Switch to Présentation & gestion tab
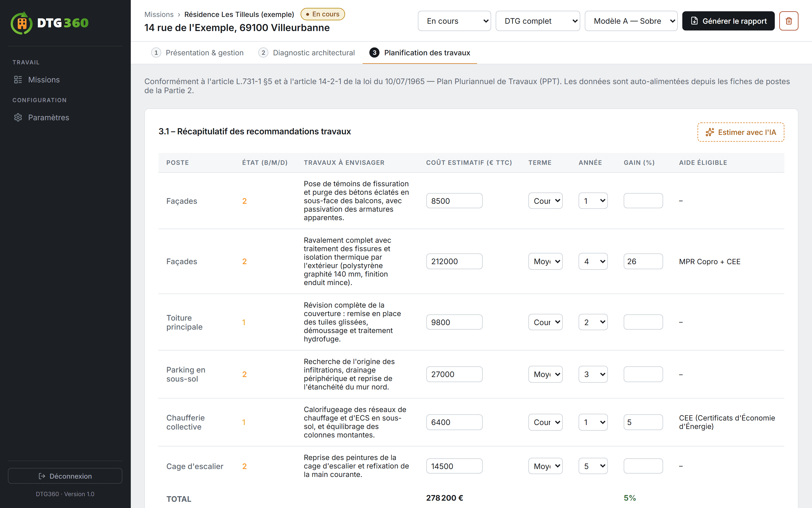Viewport: 812px width, 508px height. pos(197,53)
